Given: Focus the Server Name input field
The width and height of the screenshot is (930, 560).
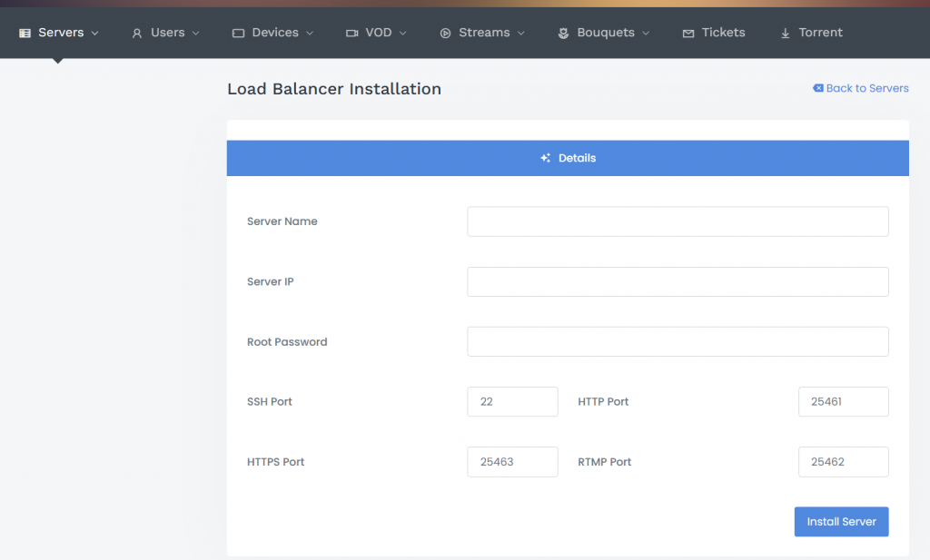Looking at the screenshot, I should click(678, 221).
